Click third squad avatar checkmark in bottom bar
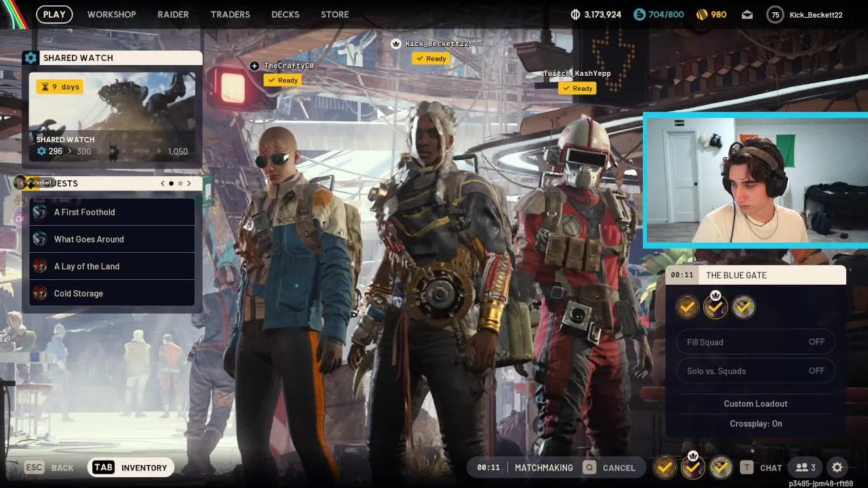The height and width of the screenshot is (488, 868). 720,467
